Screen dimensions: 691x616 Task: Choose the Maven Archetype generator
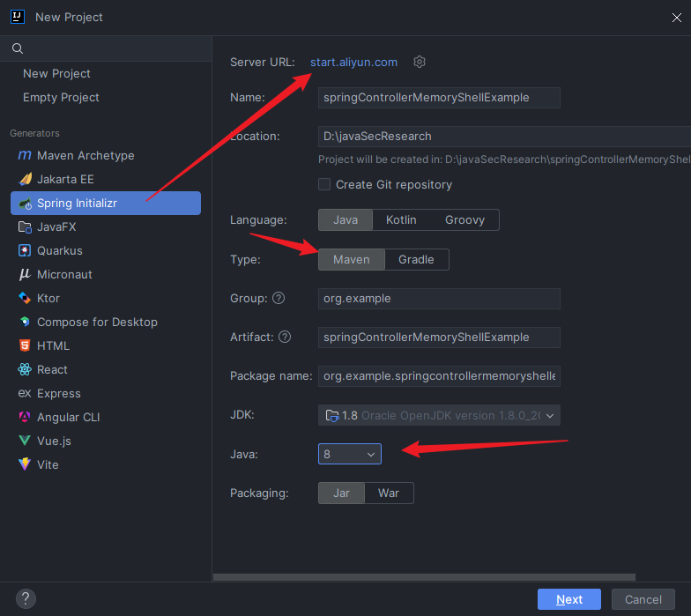click(106, 155)
